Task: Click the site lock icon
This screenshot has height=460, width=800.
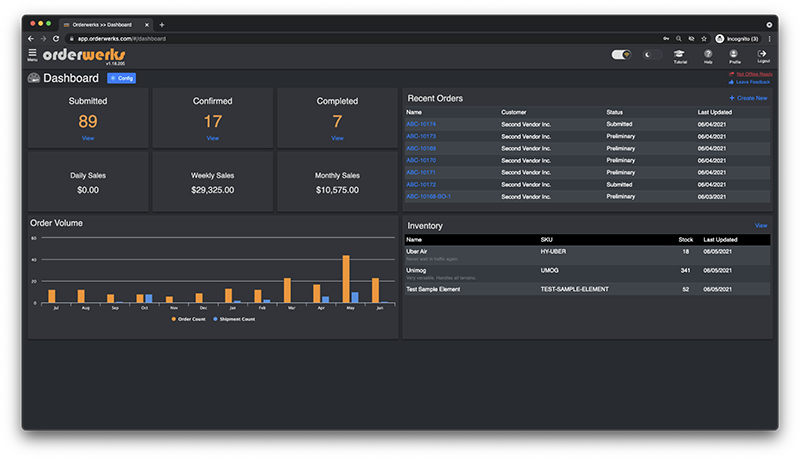Action: tap(71, 39)
